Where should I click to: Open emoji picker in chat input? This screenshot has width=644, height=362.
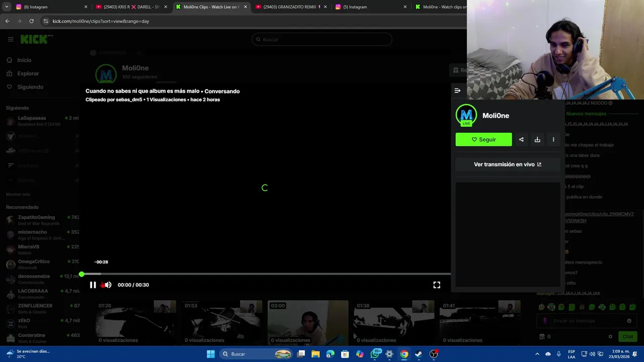click(x=629, y=321)
